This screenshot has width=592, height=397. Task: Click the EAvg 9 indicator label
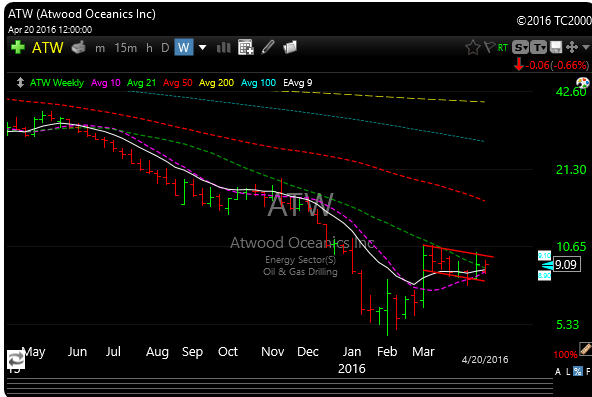click(x=298, y=83)
